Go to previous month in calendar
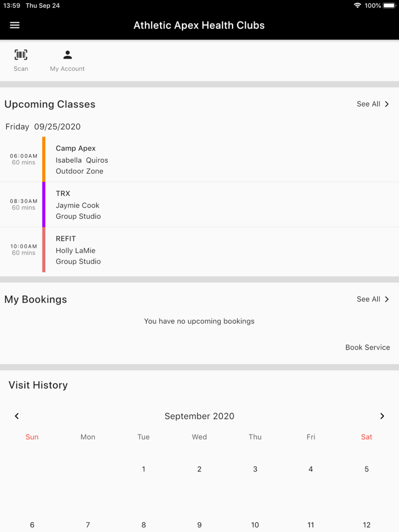This screenshot has width=399, height=532. pos(17,416)
